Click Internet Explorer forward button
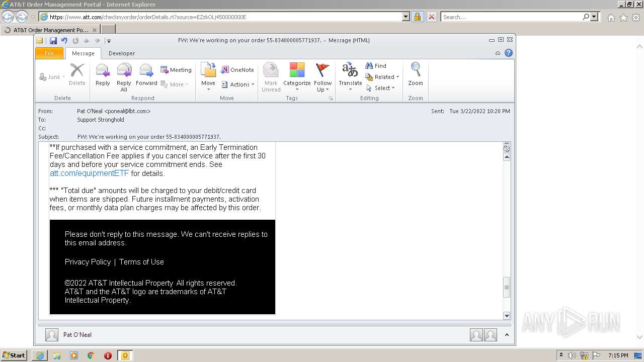This screenshot has height=362, width=644. point(21,17)
